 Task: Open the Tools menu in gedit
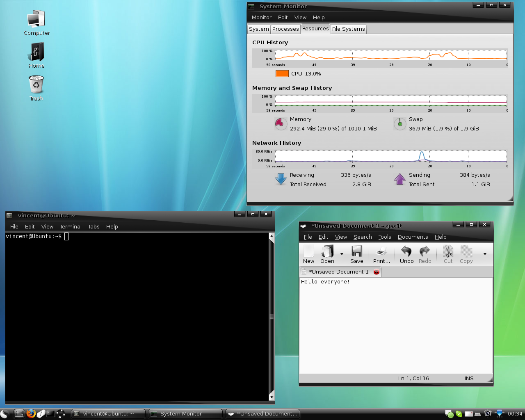click(384, 237)
